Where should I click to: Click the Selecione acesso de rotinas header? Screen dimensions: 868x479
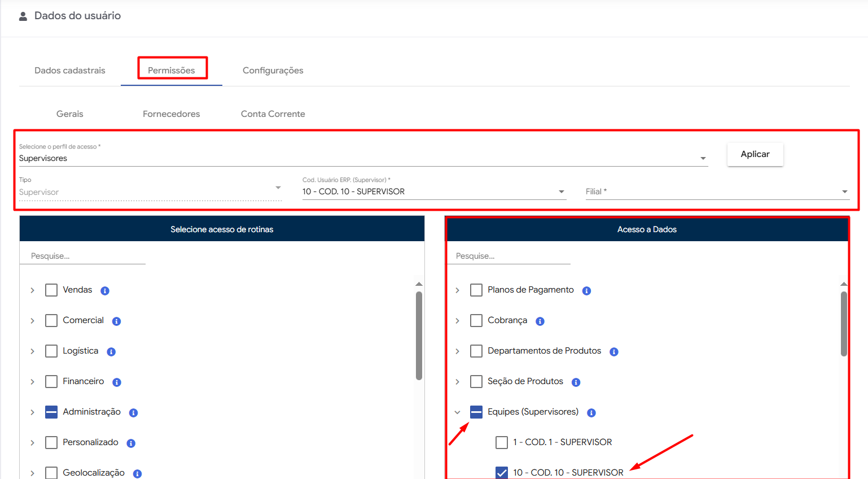coord(222,229)
